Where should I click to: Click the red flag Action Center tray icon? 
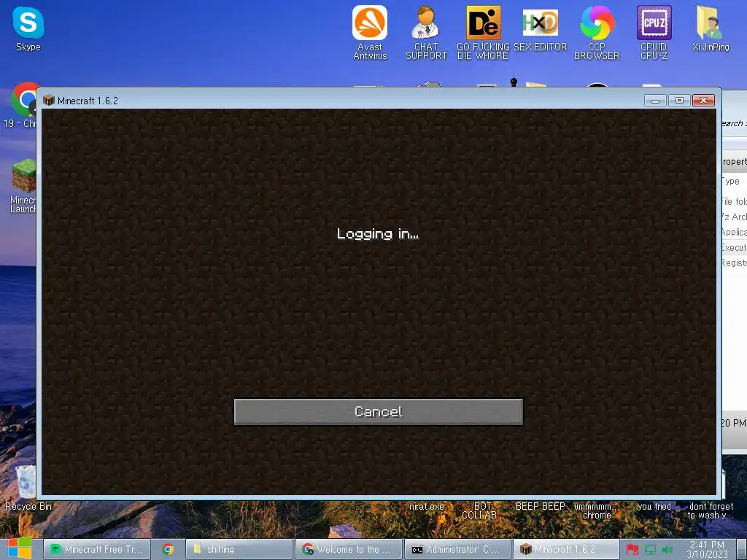pos(632,550)
